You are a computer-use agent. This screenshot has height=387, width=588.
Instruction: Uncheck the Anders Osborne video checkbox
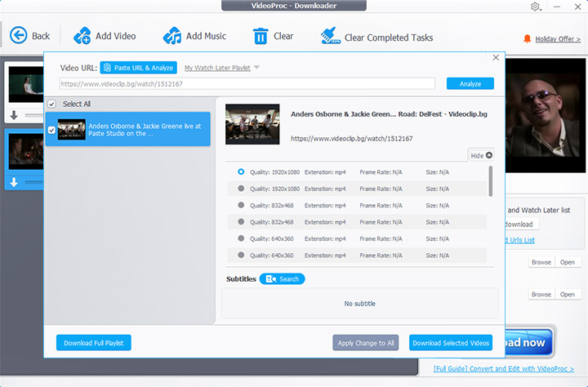52,129
